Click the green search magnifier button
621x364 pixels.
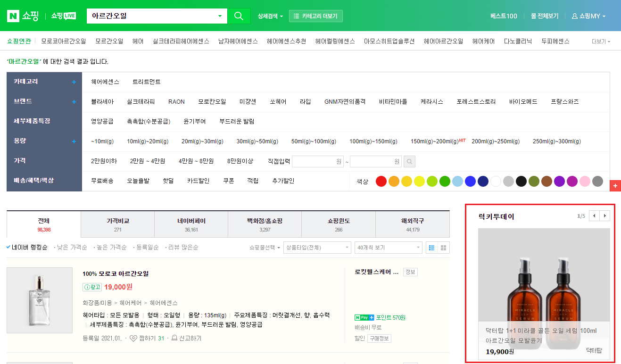point(239,16)
